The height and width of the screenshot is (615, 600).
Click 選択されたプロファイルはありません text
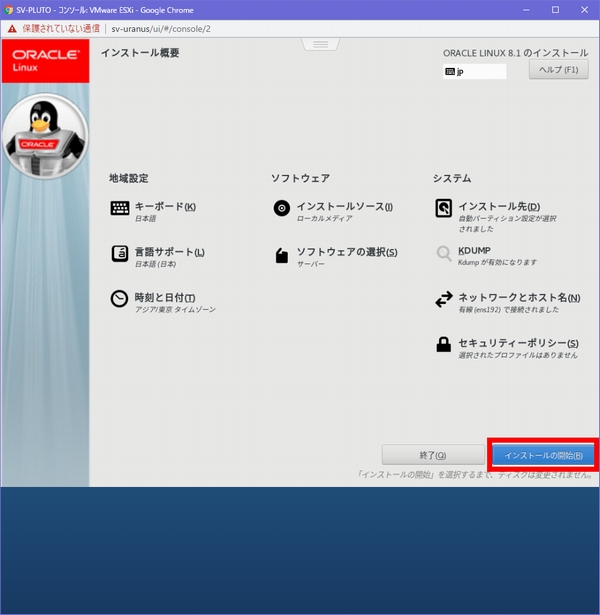(x=518, y=355)
